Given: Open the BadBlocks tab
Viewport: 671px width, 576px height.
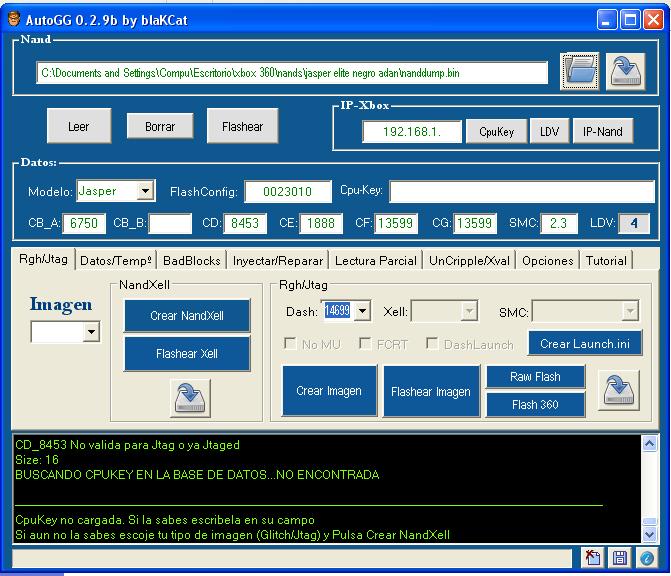Looking at the screenshot, I should pyautogui.click(x=192, y=261).
